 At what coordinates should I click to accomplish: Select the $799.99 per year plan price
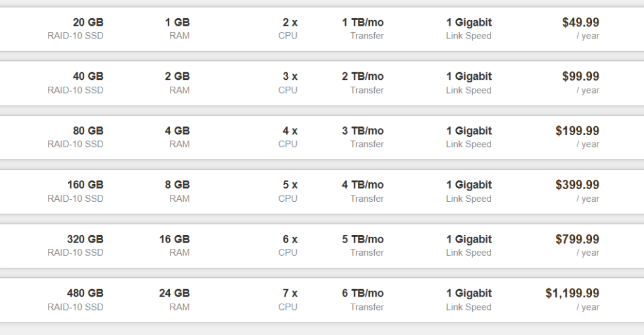click(x=577, y=245)
